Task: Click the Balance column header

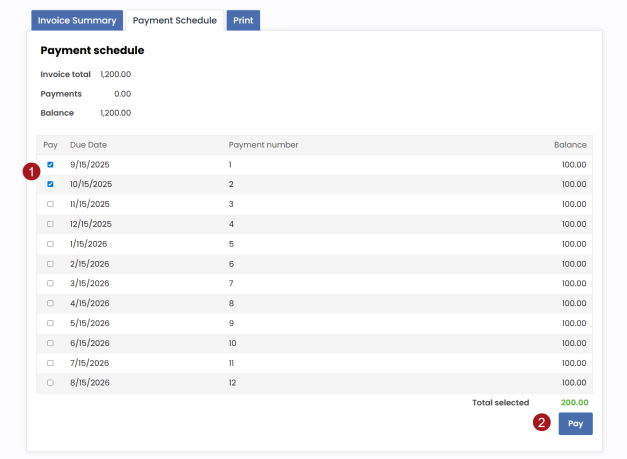Action: point(570,145)
